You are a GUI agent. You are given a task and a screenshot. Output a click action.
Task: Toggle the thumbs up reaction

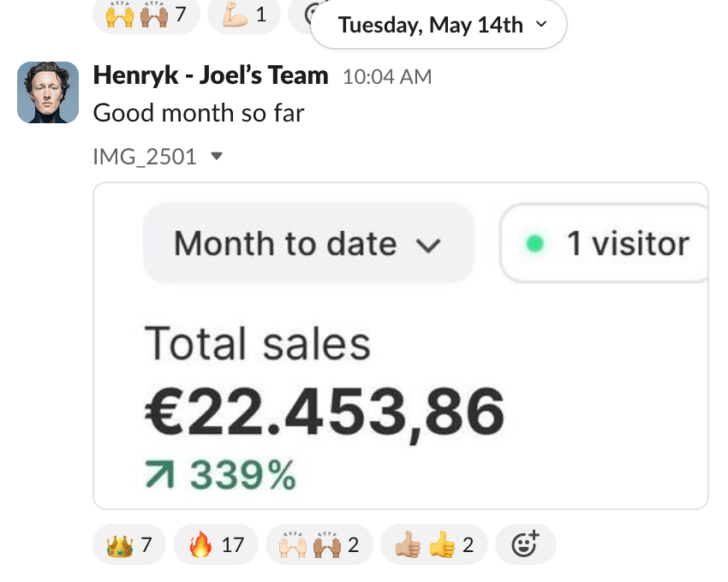click(x=433, y=544)
